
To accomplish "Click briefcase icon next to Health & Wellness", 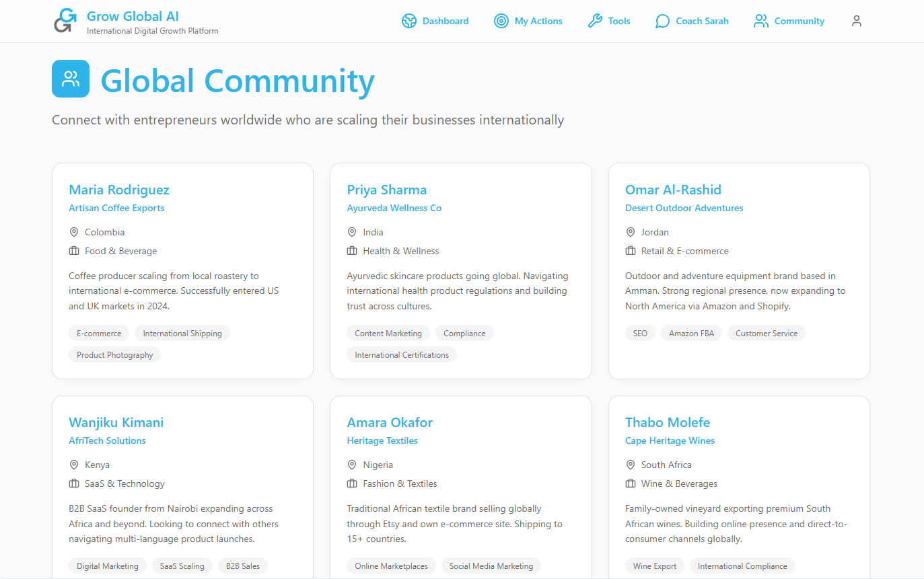I will 352,251.
